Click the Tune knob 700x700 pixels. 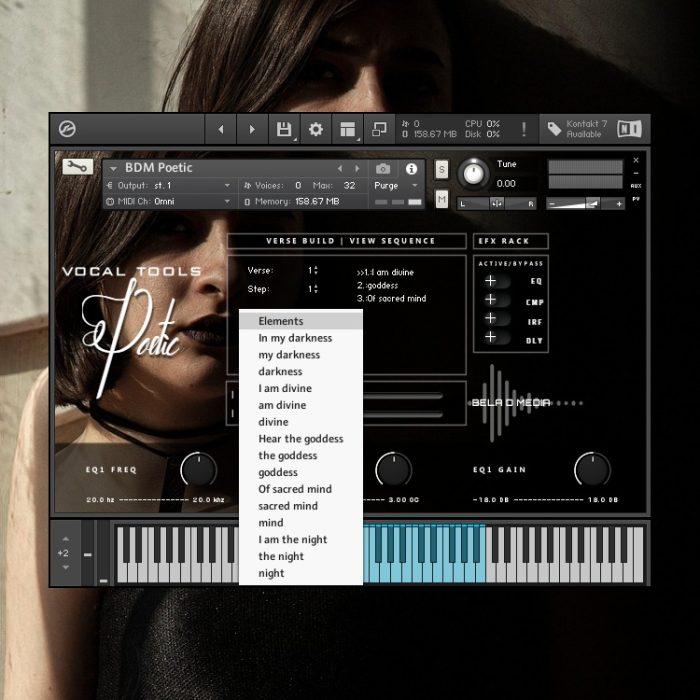tap(474, 173)
